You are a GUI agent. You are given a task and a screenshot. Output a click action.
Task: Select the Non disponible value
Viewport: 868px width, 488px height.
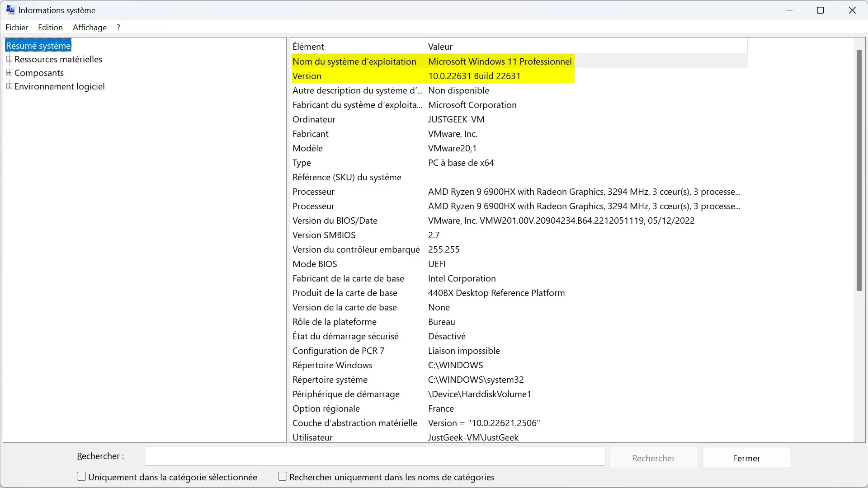tap(458, 90)
